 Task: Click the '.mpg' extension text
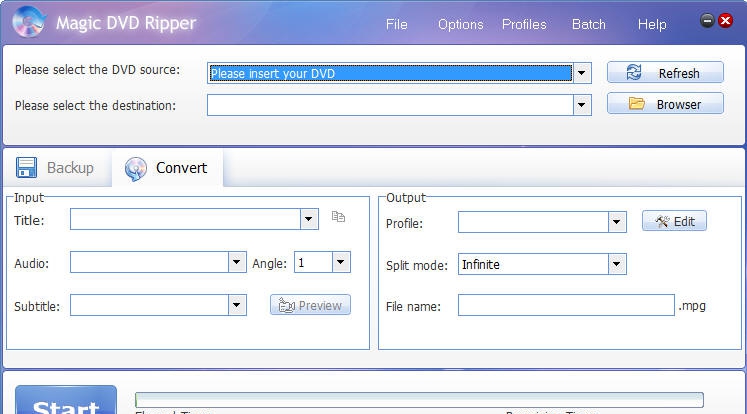(x=692, y=305)
